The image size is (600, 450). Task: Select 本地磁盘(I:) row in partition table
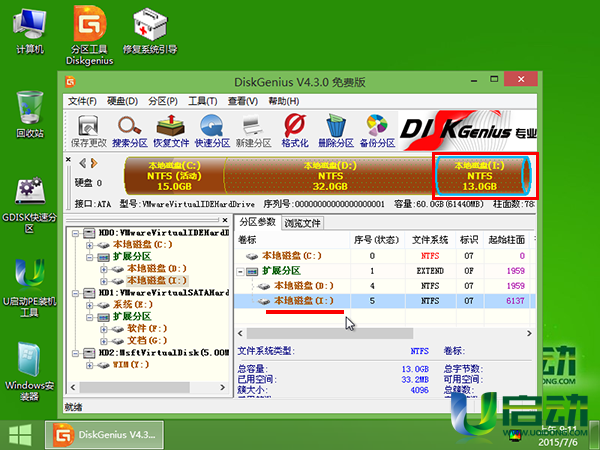[384, 301]
